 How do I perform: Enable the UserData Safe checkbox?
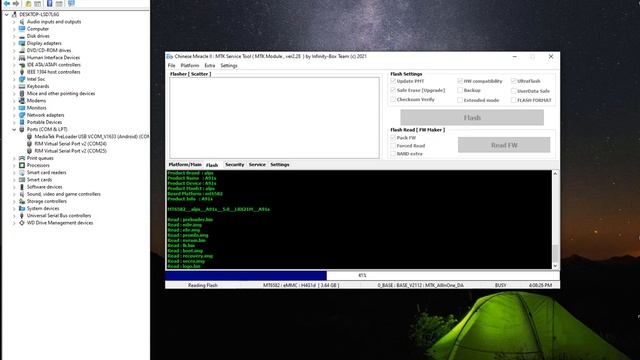pyautogui.click(x=513, y=91)
